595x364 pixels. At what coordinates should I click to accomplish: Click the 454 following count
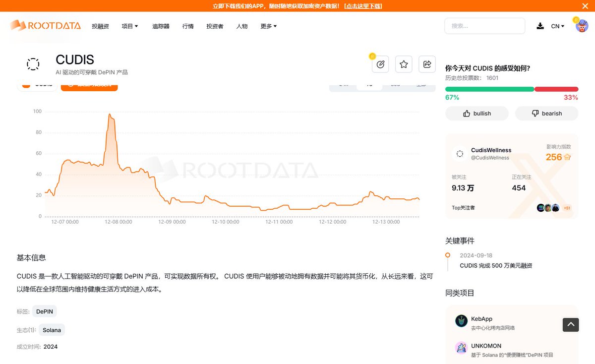tap(519, 188)
